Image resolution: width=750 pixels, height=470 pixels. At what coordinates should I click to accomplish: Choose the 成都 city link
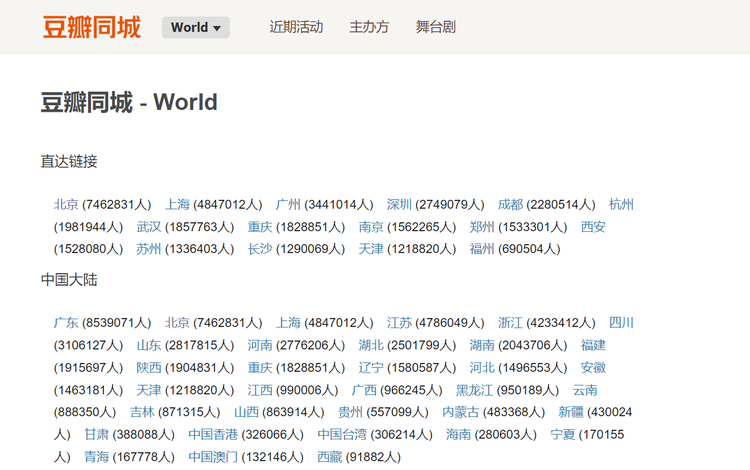coord(510,205)
